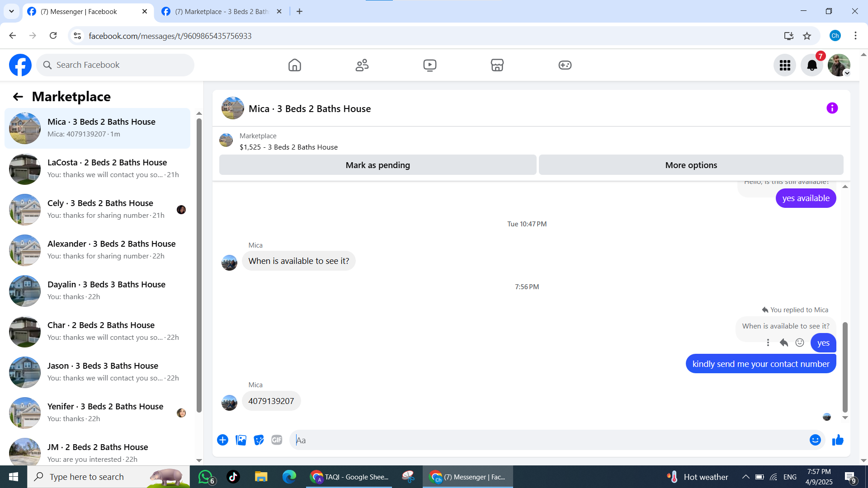Viewport: 868px width, 488px height.
Task: Go back from Marketplace chats list
Action: click(x=18, y=97)
